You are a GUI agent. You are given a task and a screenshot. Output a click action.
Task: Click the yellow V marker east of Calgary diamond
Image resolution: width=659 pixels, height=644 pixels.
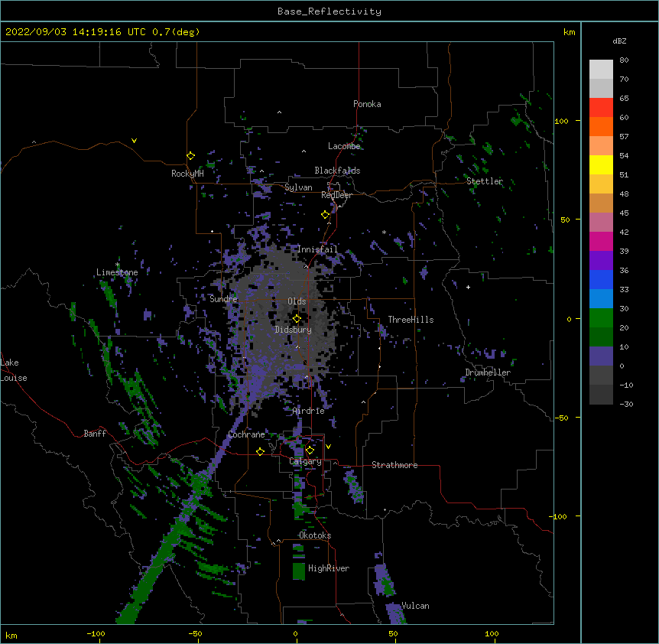tap(328, 447)
